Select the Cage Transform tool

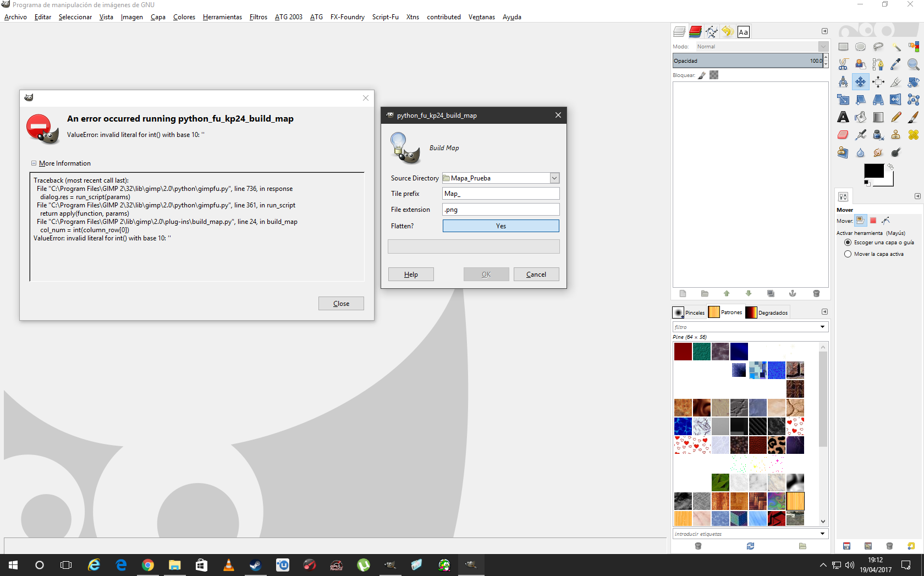pos(914,100)
